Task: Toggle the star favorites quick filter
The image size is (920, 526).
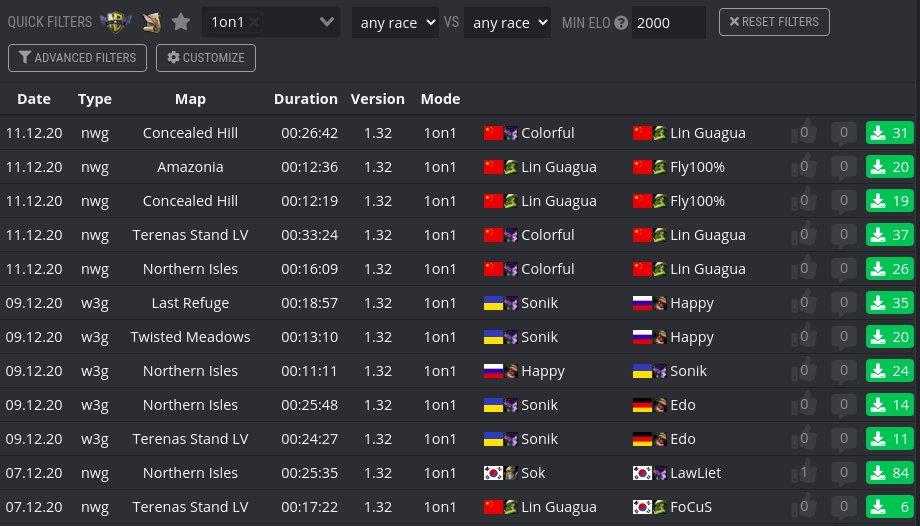Action: 181,22
